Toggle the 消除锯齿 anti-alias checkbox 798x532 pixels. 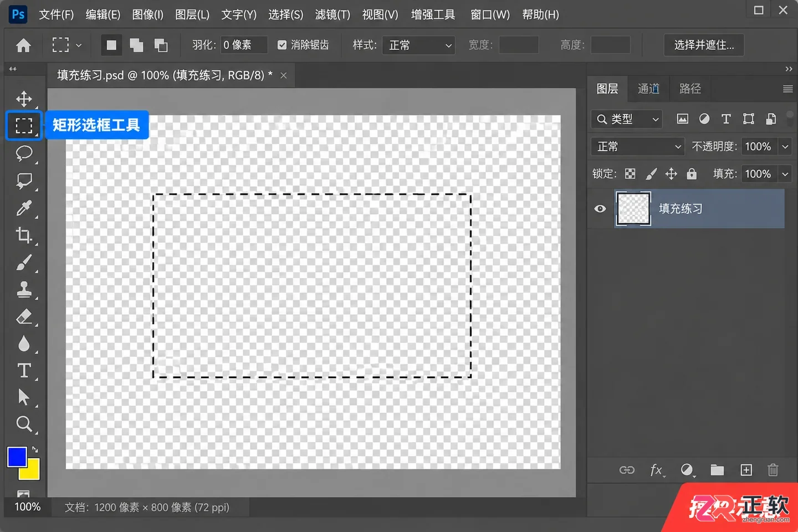[282, 45]
